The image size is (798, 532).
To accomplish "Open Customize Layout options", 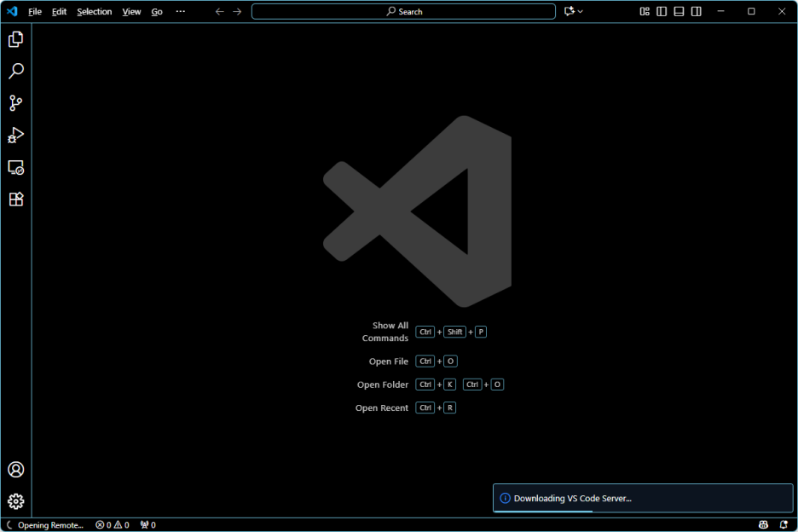I will (645, 11).
